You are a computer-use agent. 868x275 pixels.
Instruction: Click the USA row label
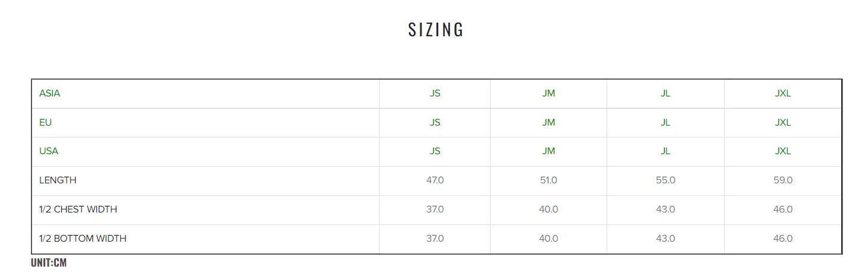[x=49, y=151]
